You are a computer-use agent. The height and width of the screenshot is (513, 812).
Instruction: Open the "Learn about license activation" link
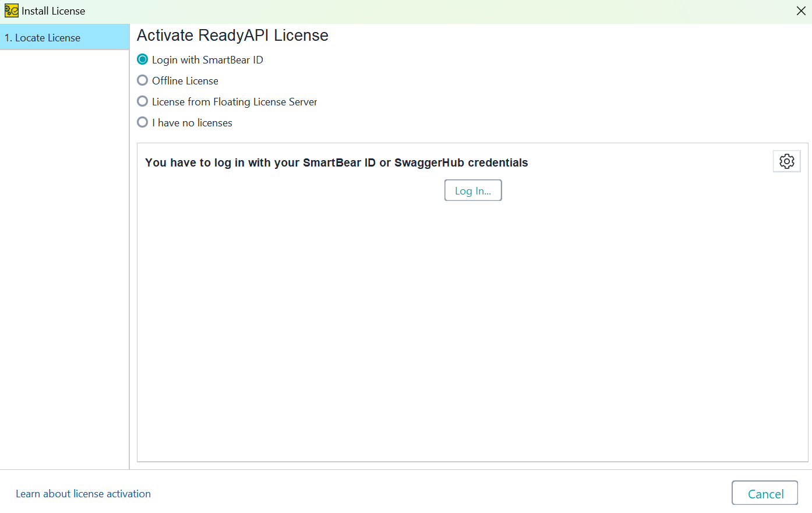pyautogui.click(x=83, y=493)
